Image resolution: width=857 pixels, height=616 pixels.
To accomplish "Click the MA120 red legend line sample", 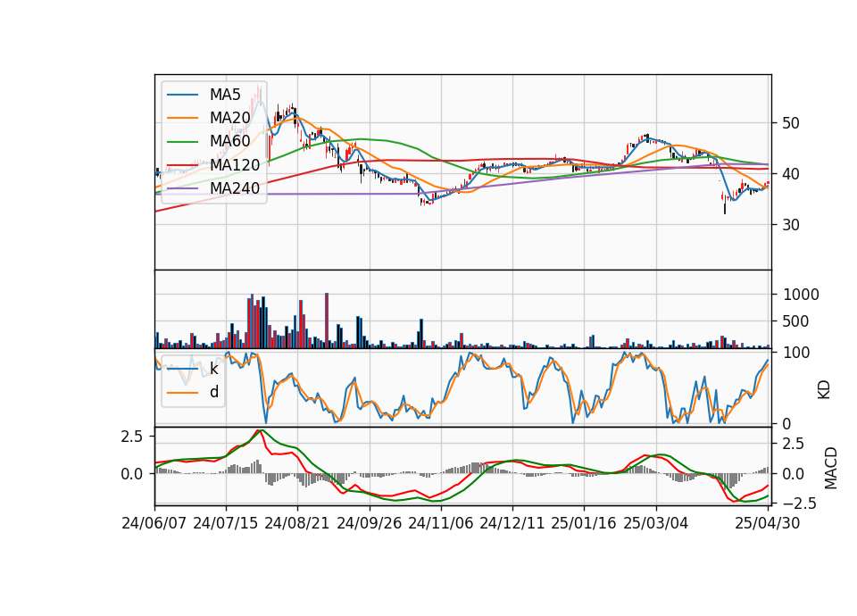I will pos(183,164).
